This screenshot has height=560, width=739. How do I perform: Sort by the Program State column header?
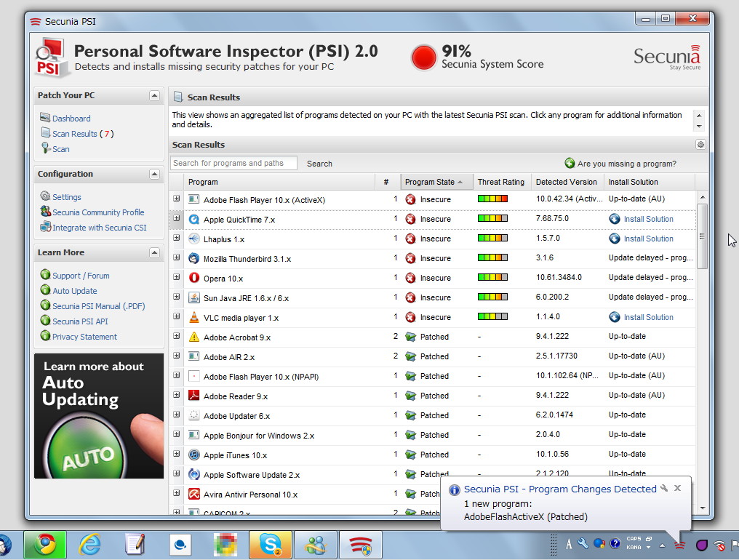[437, 182]
